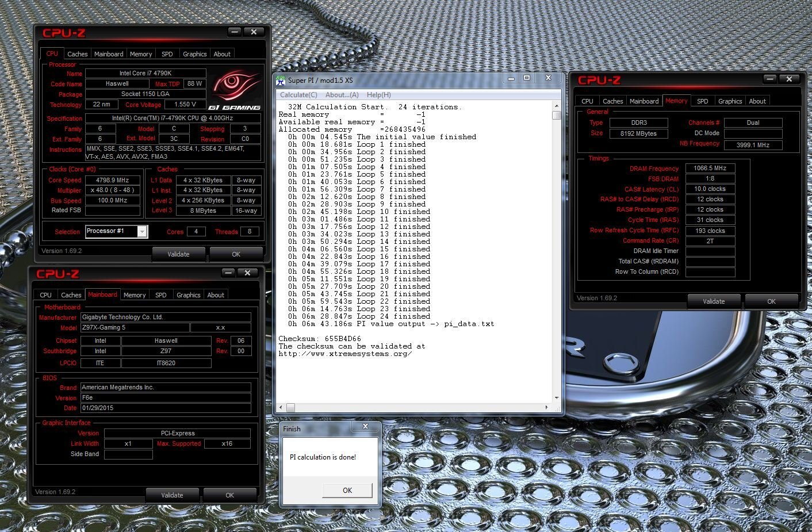Minimize the top-left CPU-Z window
812x532 pixels.
click(234, 32)
